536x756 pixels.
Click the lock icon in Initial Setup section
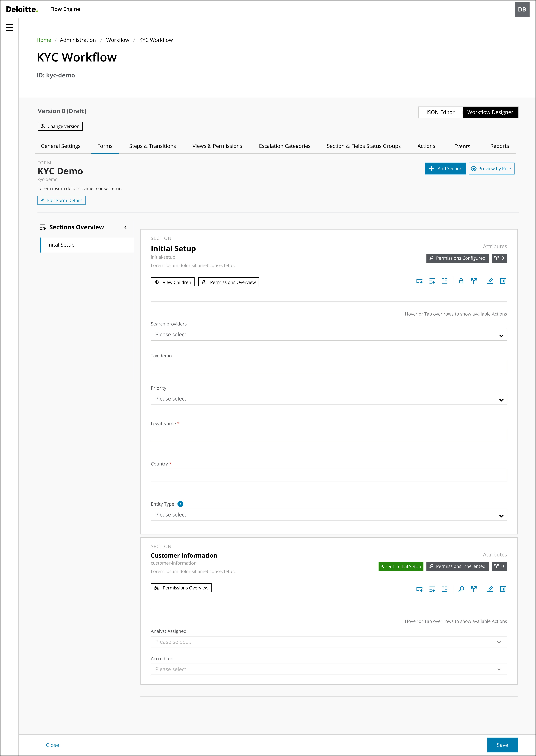[461, 281]
